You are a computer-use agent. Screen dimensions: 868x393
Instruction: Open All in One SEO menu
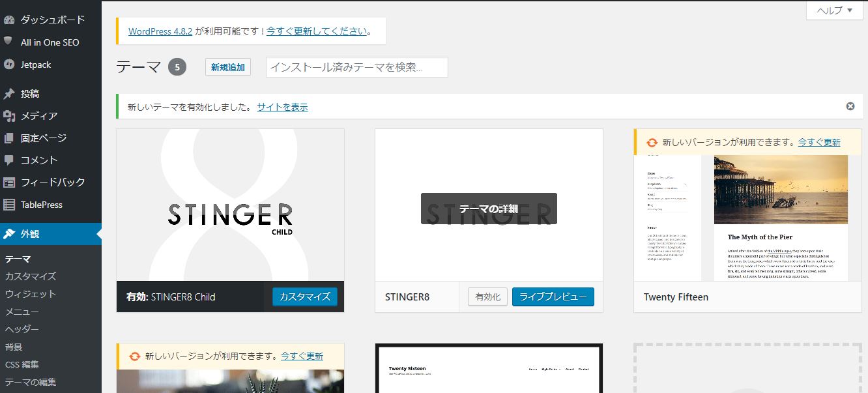click(51, 42)
